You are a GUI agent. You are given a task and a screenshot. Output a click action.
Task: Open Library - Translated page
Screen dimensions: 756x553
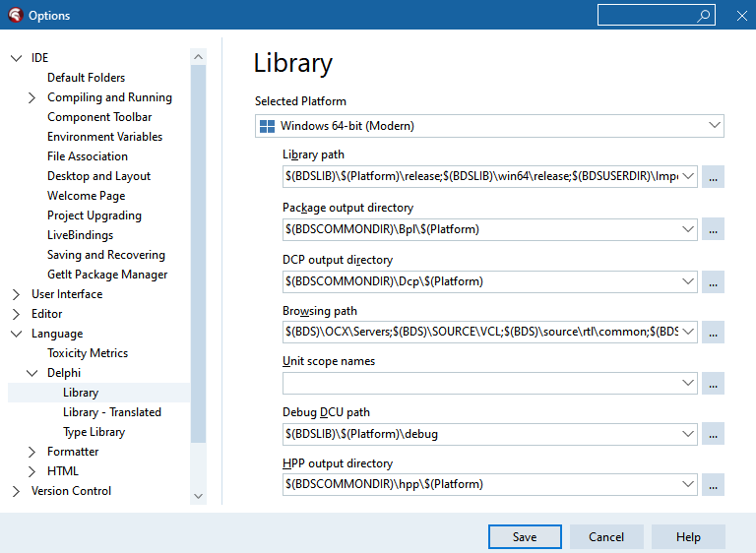click(112, 412)
